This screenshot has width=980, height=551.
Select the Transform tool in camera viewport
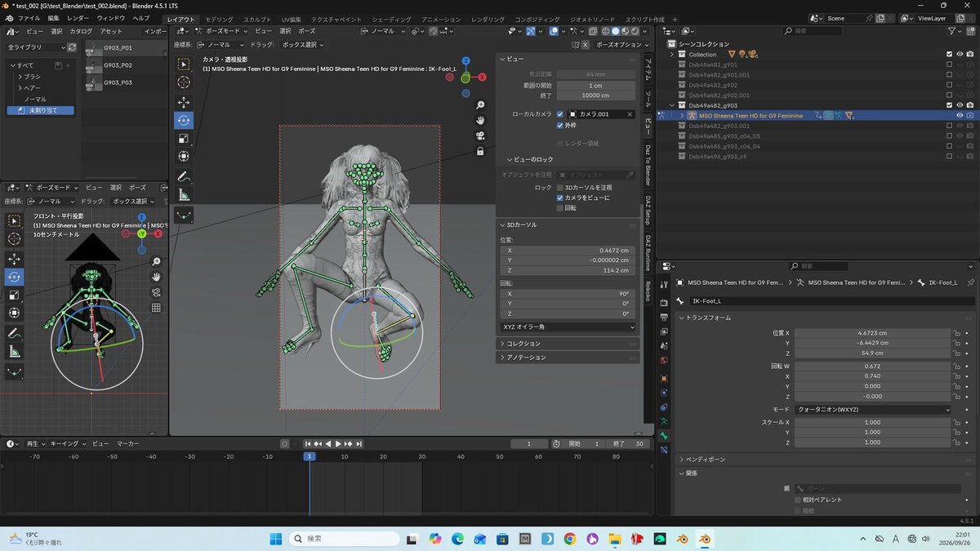185,156
